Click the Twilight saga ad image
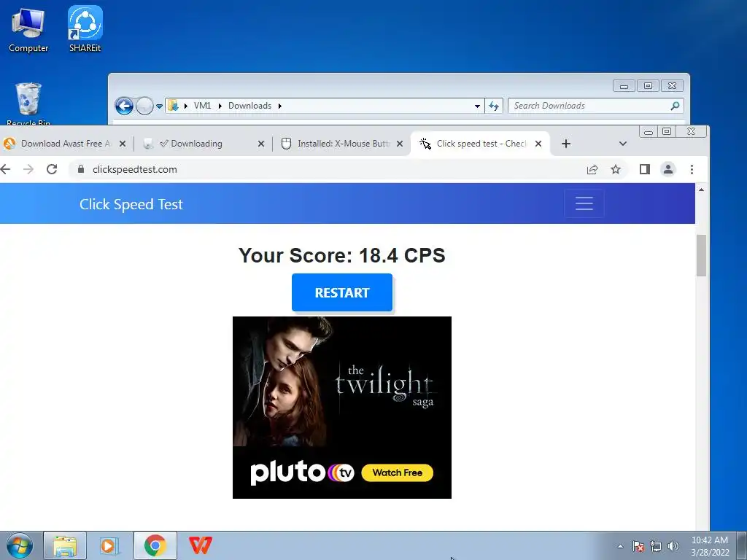Screen dimensions: 747x560 pyautogui.click(x=342, y=381)
